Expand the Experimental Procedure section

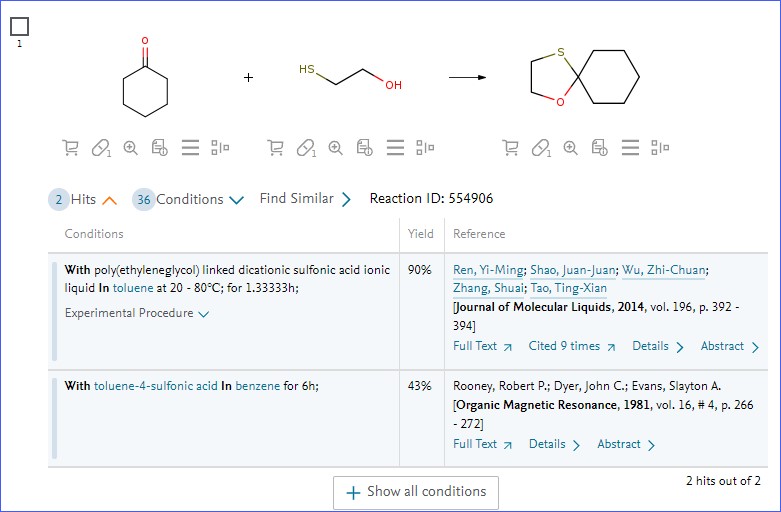137,313
